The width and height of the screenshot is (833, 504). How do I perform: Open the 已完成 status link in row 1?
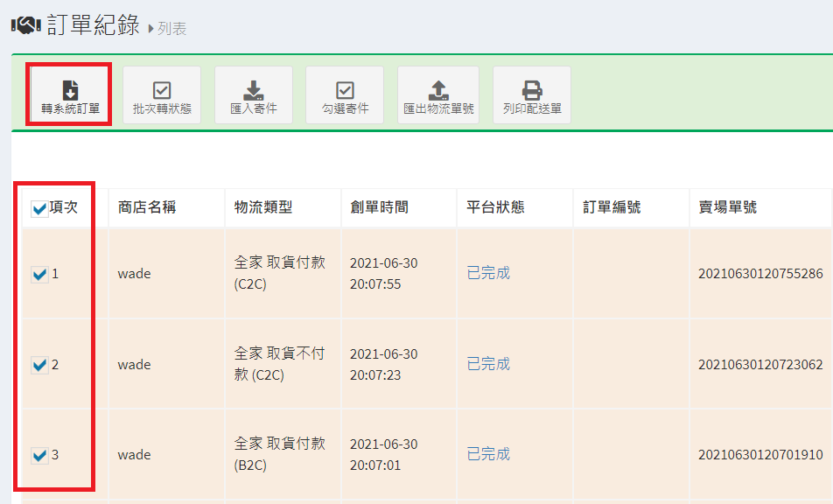[488, 273]
